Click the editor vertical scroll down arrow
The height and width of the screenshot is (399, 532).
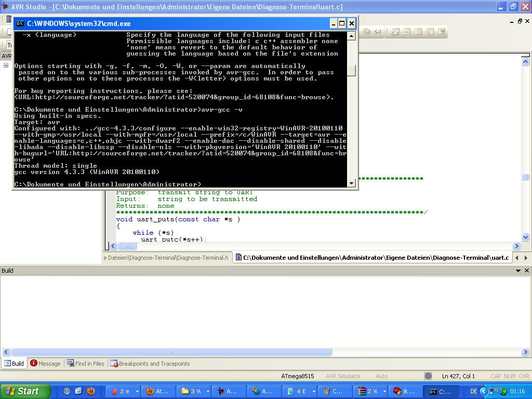525,237
